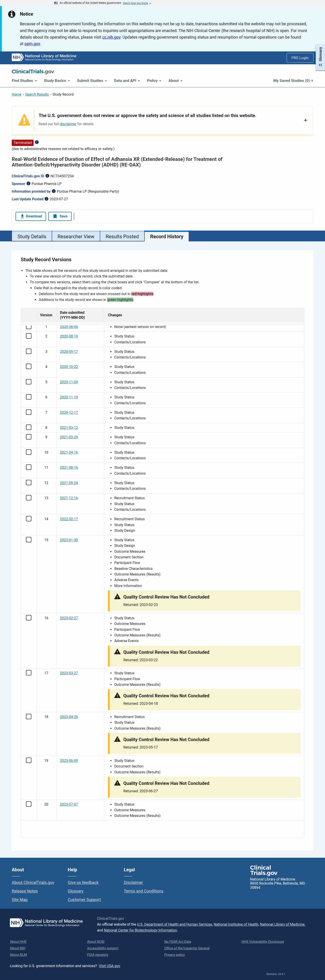Check the version 13 row checkbox
Screen dimensions: 325x980
(x=28, y=498)
